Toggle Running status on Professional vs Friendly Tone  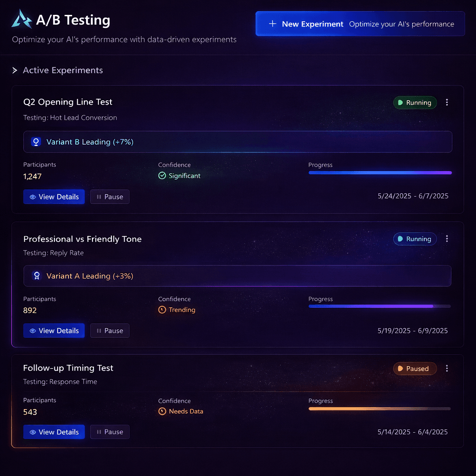point(415,238)
